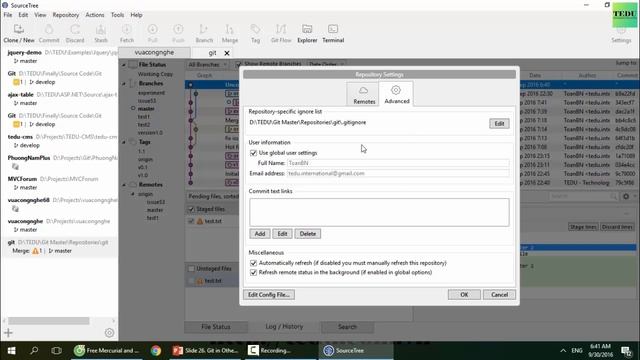Open the View menu

40,15
